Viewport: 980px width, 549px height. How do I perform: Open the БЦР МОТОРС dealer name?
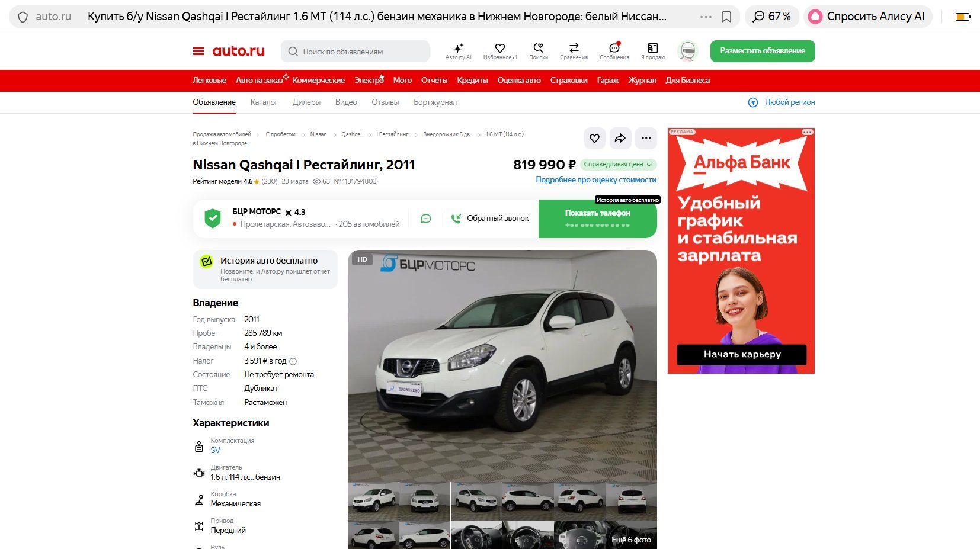[257, 212]
